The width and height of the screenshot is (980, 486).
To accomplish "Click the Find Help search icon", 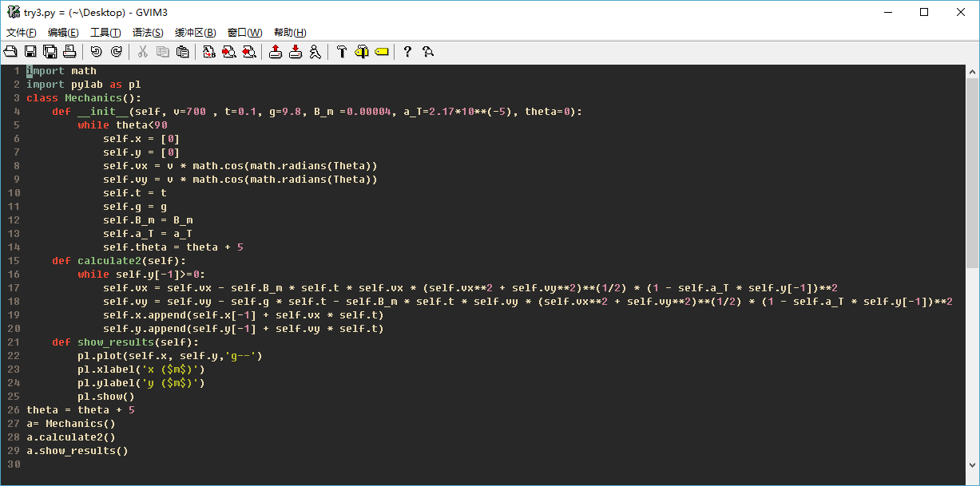I will tap(428, 52).
